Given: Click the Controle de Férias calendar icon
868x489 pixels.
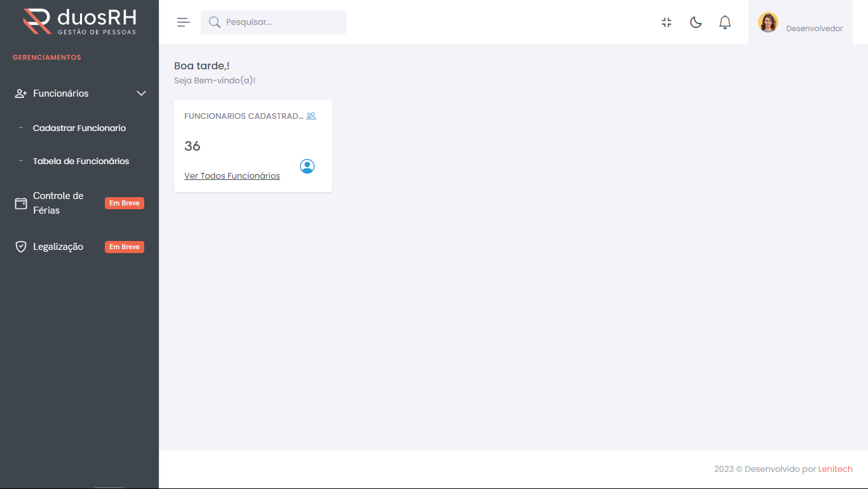Looking at the screenshot, I should pos(21,203).
